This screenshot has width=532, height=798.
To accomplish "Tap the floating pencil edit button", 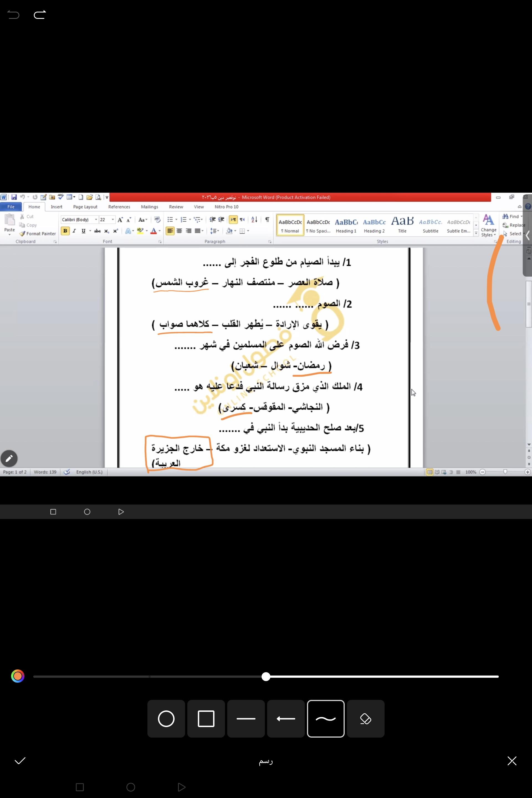I will click(9, 459).
